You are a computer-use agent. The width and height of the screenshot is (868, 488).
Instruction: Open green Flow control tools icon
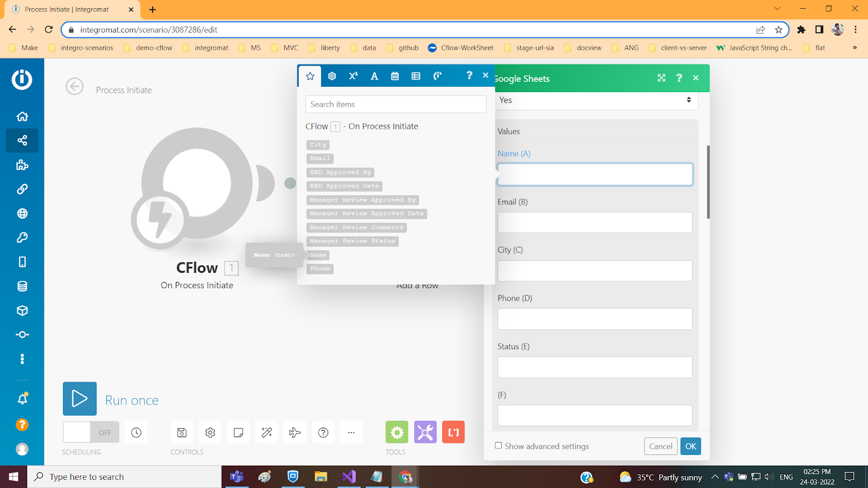(397, 432)
